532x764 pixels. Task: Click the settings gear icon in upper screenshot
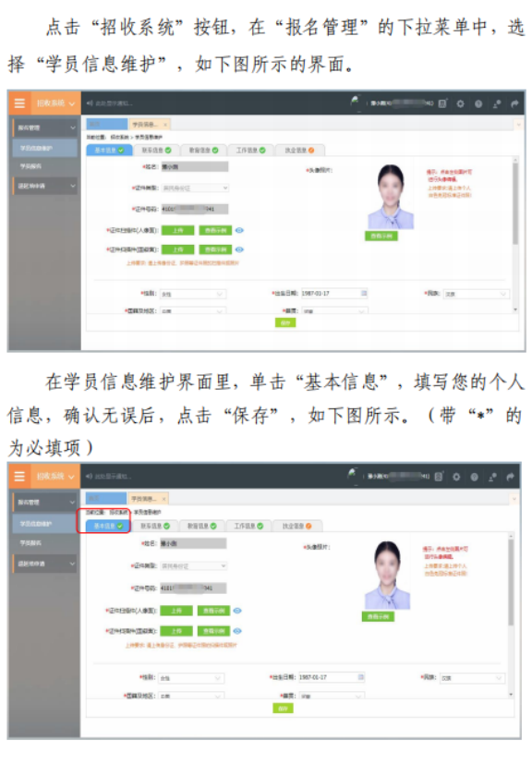[x=460, y=103]
